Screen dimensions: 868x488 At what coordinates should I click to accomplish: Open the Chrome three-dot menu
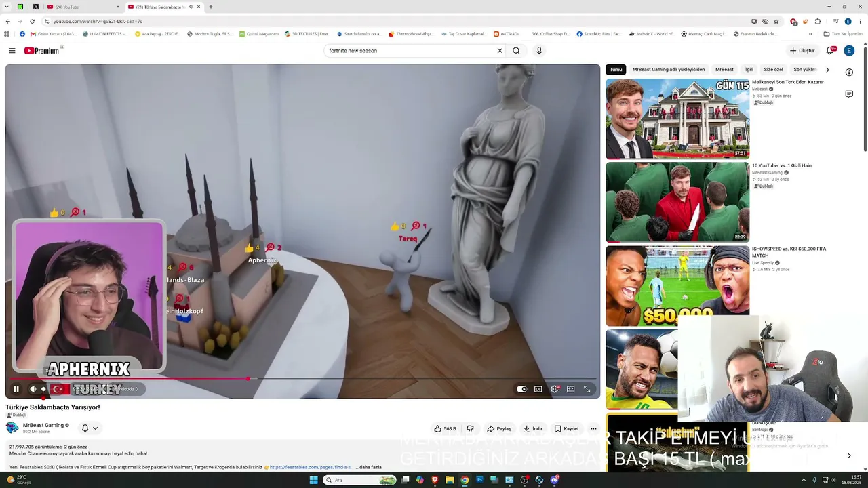[861, 22]
